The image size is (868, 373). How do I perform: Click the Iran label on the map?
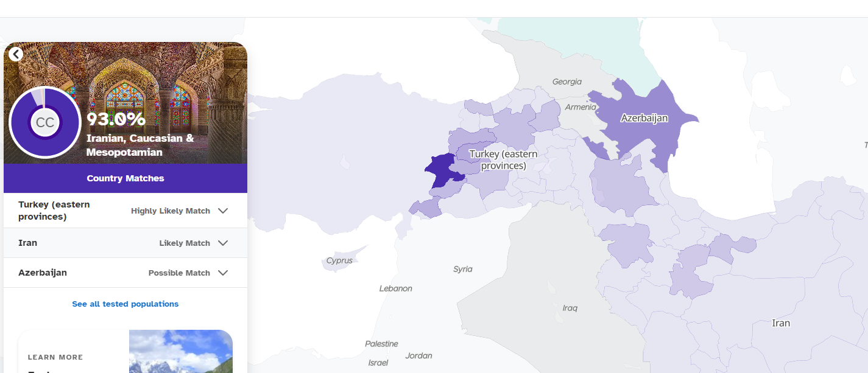[x=781, y=323]
